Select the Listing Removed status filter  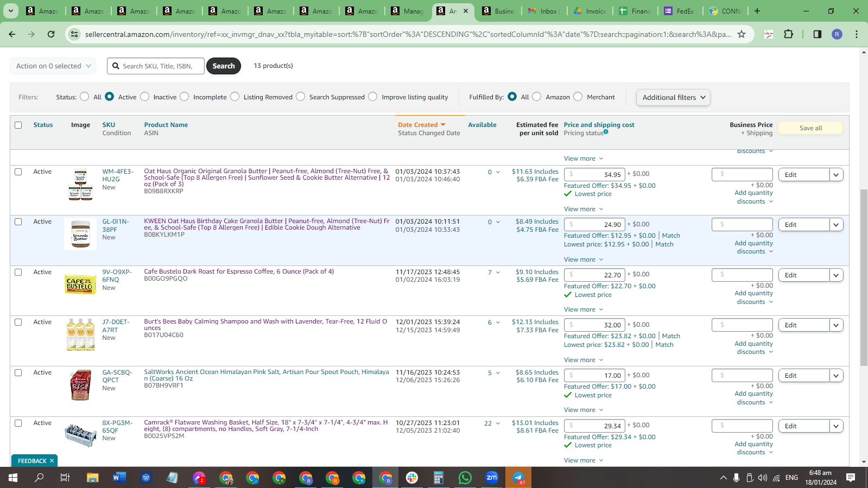point(235,97)
